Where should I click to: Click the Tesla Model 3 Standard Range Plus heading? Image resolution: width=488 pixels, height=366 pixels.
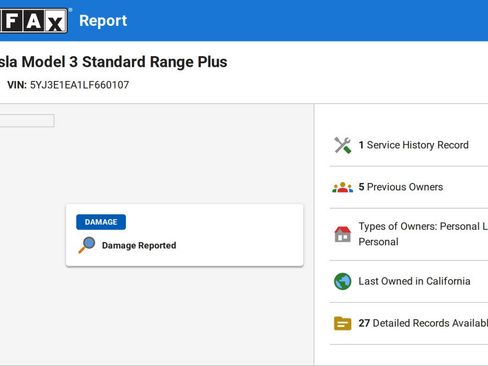point(114,62)
